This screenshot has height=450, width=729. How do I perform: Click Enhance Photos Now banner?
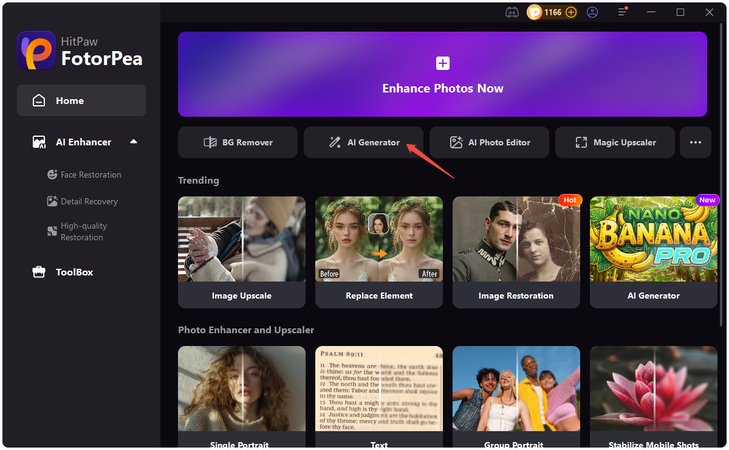click(443, 74)
